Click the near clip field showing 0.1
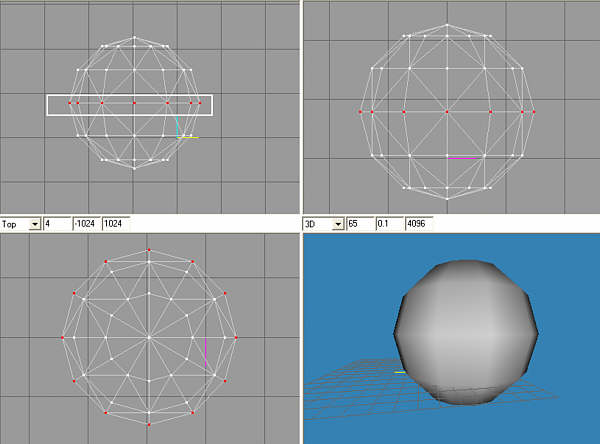The image size is (600, 444). pos(389,224)
